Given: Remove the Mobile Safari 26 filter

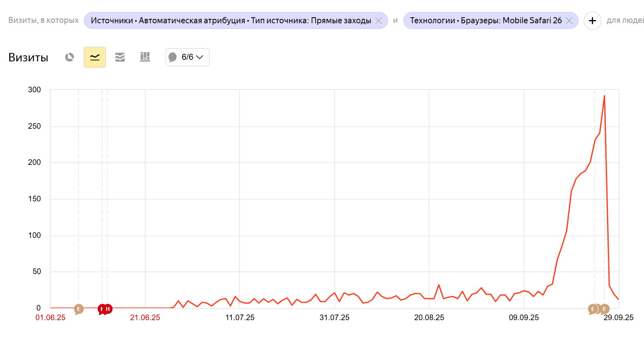Looking at the screenshot, I should (x=569, y=21).
